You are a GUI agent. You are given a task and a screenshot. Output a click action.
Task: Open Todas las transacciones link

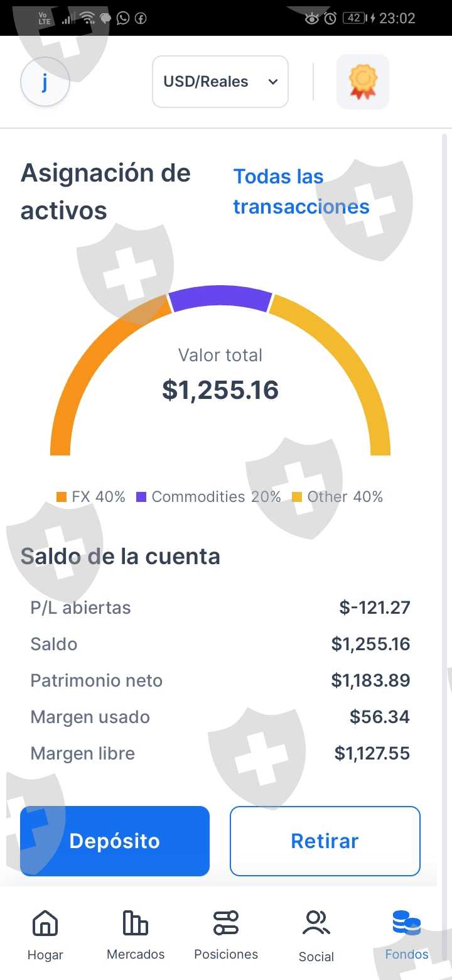click(301, 192)
